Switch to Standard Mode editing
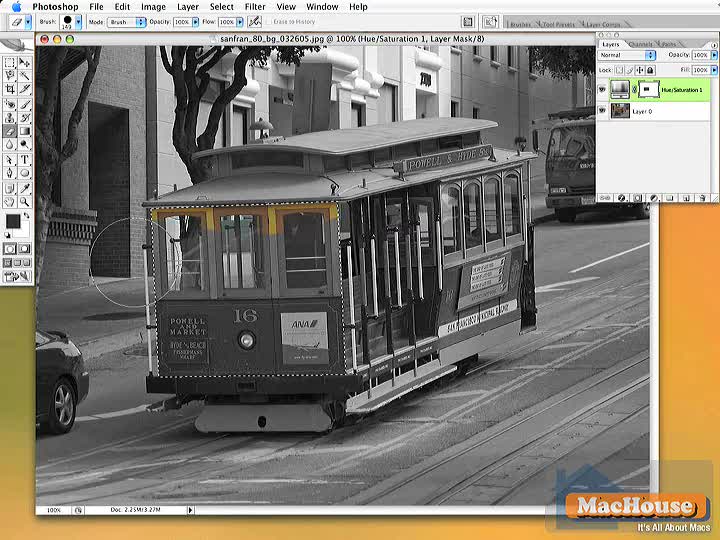Viewport: 720px width, 540px height. coord(10,249)
